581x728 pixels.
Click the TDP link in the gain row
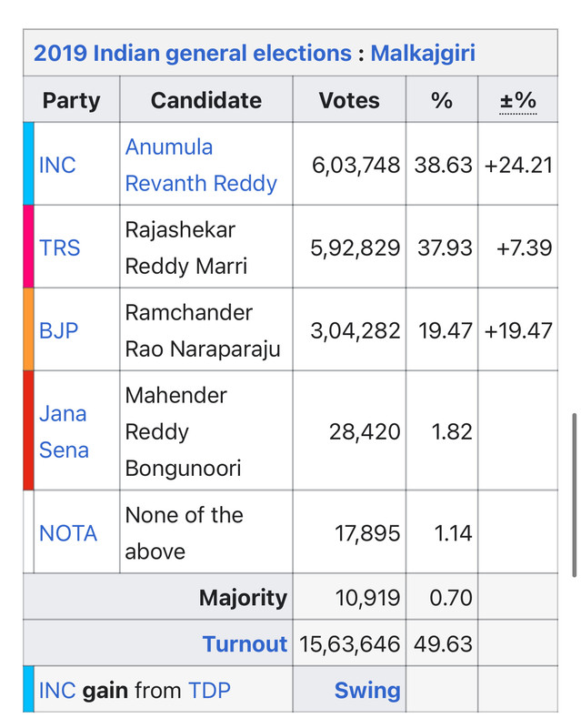209,690
